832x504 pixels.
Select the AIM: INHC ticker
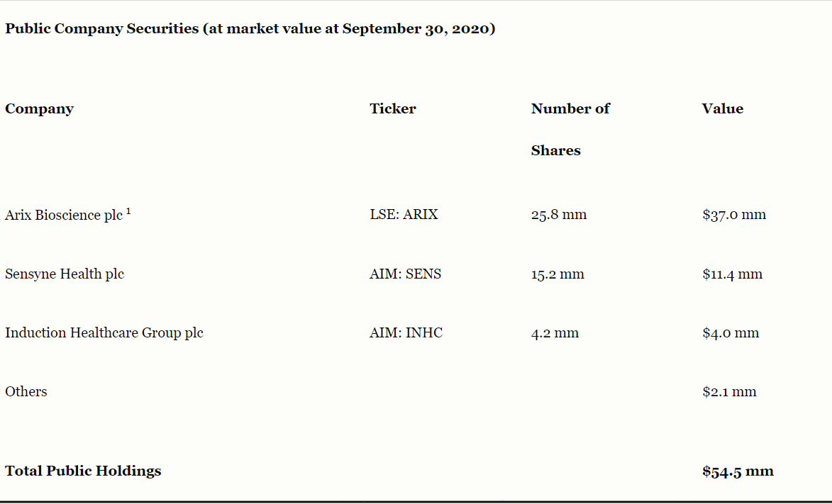406,332
